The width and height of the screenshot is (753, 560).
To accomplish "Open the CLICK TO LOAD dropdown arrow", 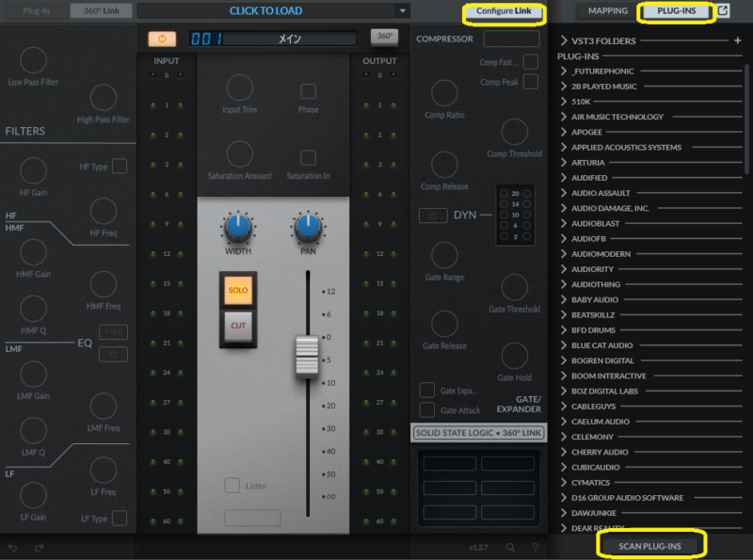I will 403,11.
